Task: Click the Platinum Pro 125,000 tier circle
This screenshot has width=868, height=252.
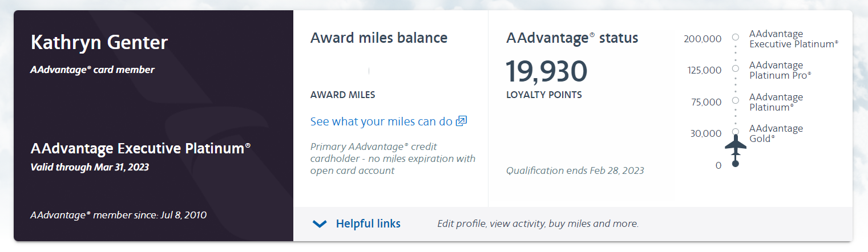Action: click(x=736, y=68)
